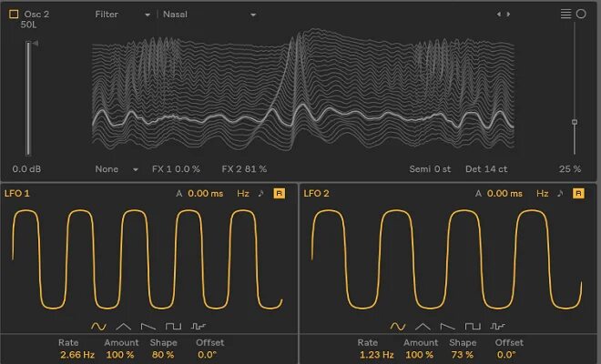Click the 0.0 dB gain value

point(26,169)
